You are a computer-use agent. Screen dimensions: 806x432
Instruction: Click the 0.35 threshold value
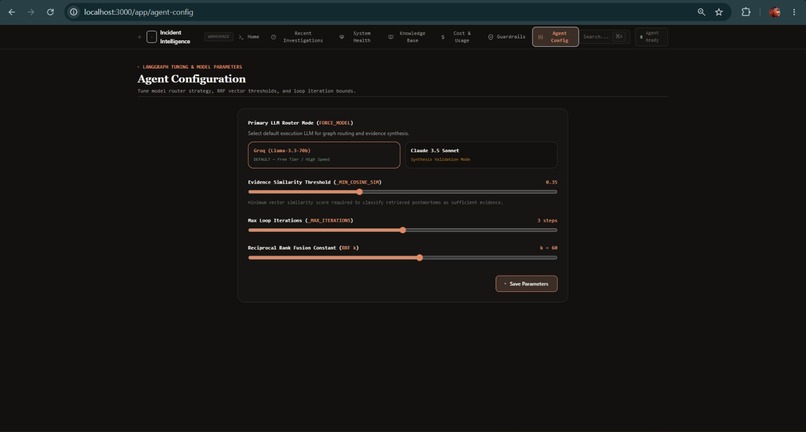552,182
